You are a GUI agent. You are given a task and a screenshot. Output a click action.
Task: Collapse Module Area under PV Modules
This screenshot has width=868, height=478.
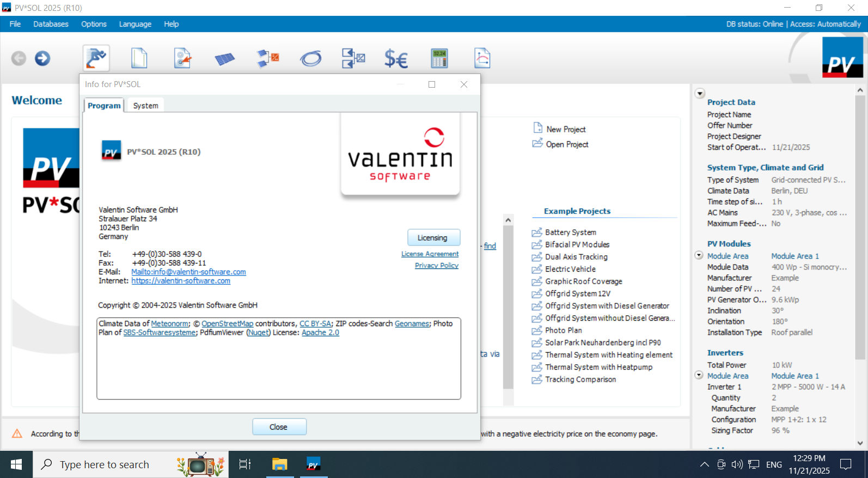tap(699, 255)
